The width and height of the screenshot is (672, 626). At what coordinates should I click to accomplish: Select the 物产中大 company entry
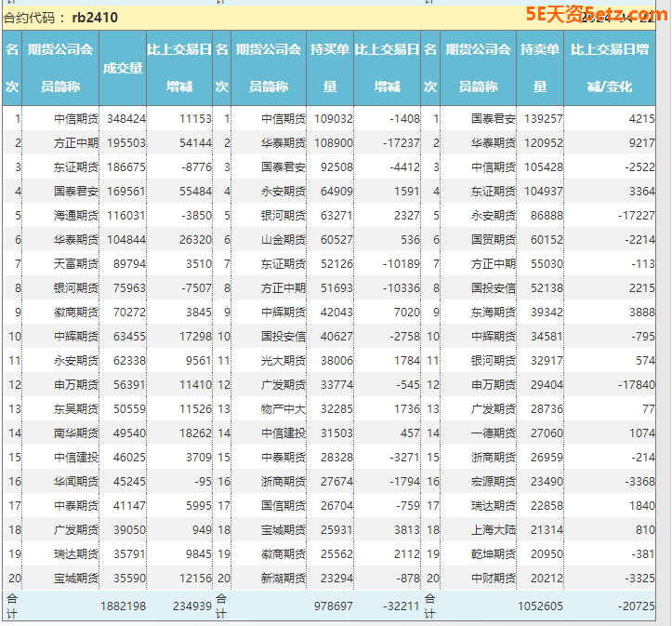click(283, 409)
